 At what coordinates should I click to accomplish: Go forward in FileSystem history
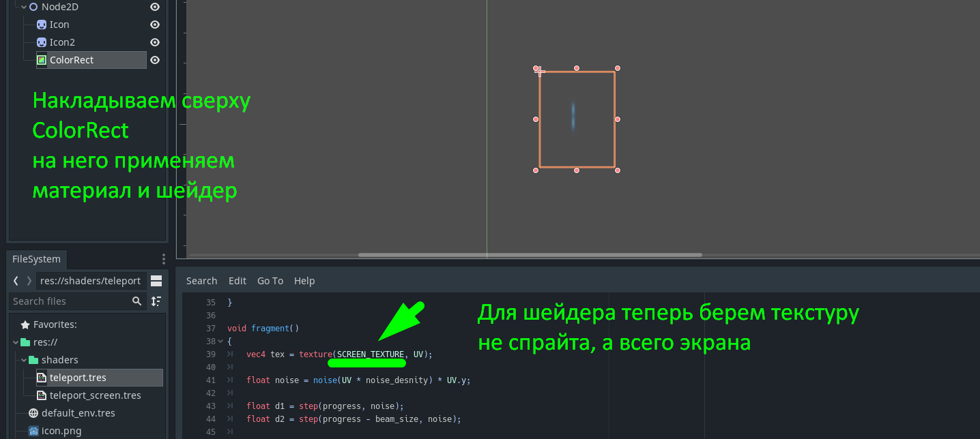[x=29, y=281]
